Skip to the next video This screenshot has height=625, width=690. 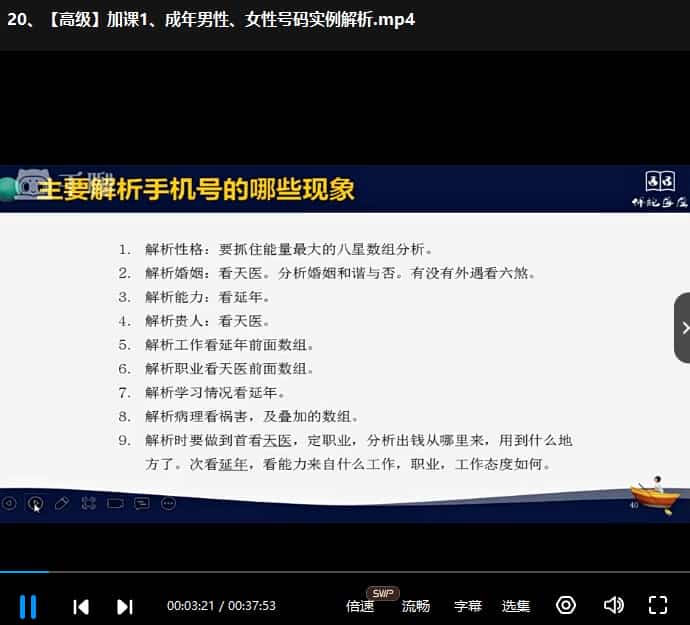(125, 607)
